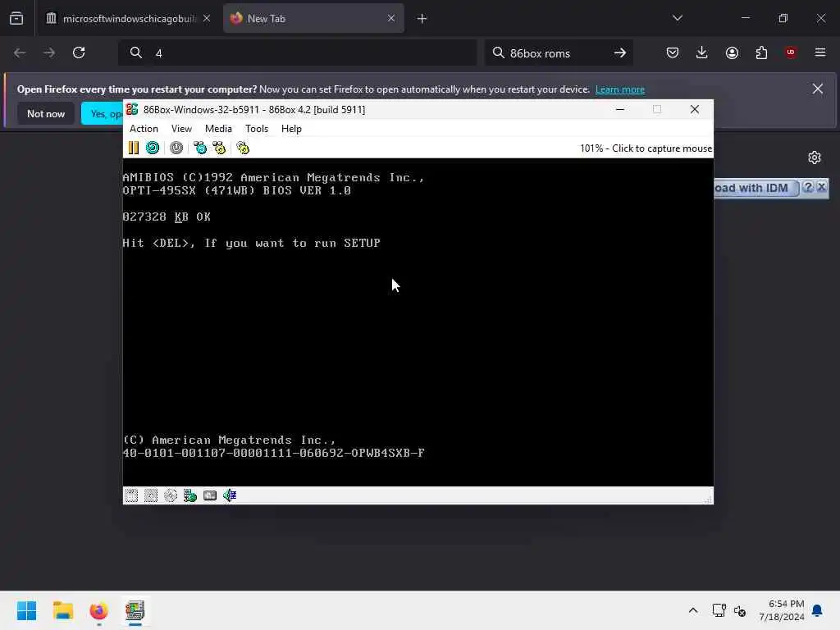This screenshot has height=630, width=840.
Task: Open the Firefox Downloads panel
Action: tap(702, 52)
